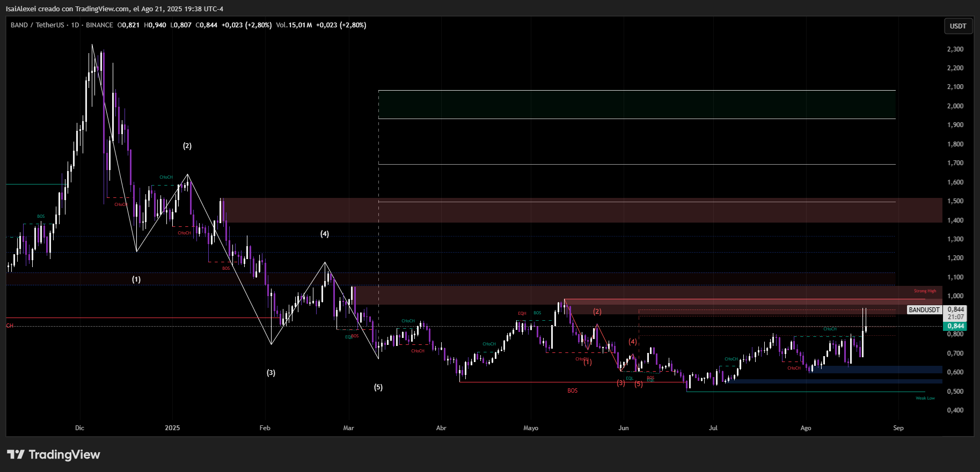Click the Sep label on the time axis
Screen dimensions: 980x472
[x=898, y=428]
